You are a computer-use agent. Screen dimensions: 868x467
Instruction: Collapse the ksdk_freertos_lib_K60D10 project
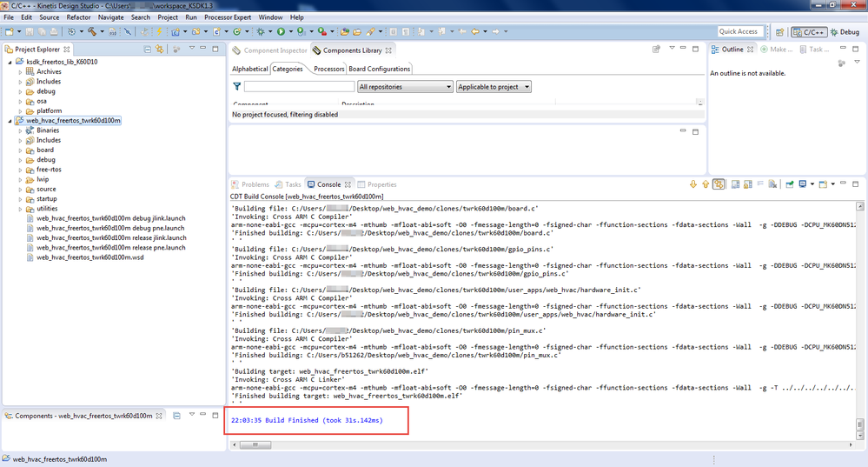[x=10, y=62]
